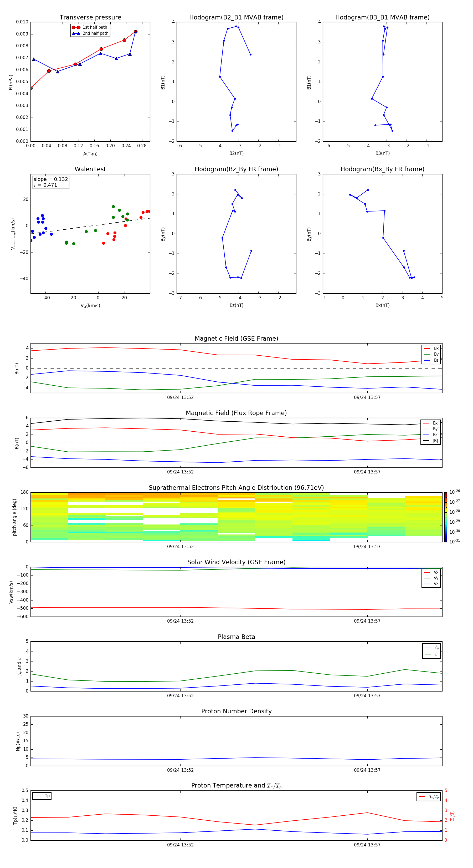Image resolution: width=473 pixels, height=868 pixels.
Task: Click the dashed fit line in WalenTest plot
Action: point(90,226)
